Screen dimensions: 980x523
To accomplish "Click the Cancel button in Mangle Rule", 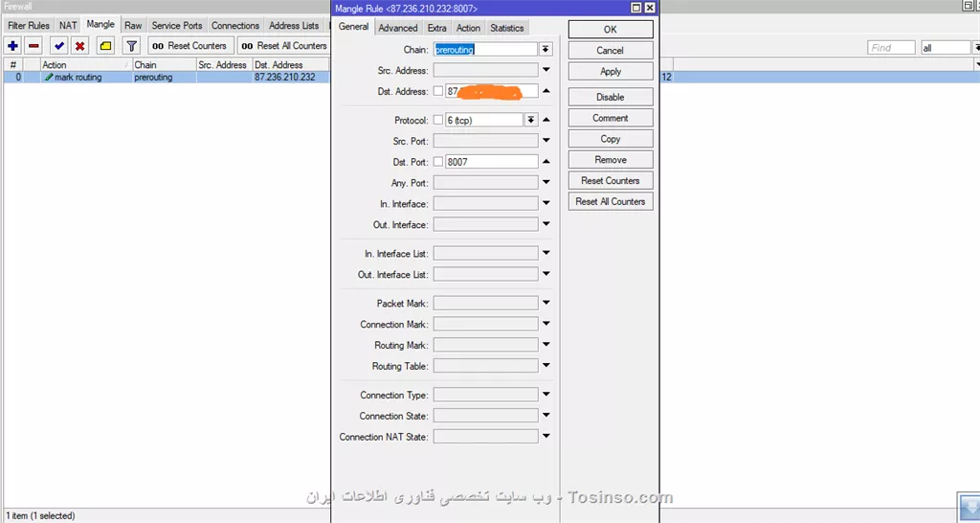I will point(611,51).
